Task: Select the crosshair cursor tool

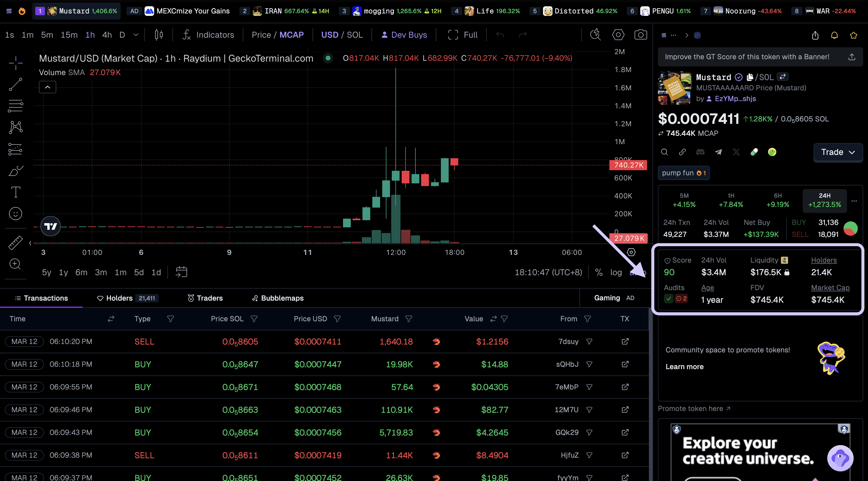Action: (16, 63)
